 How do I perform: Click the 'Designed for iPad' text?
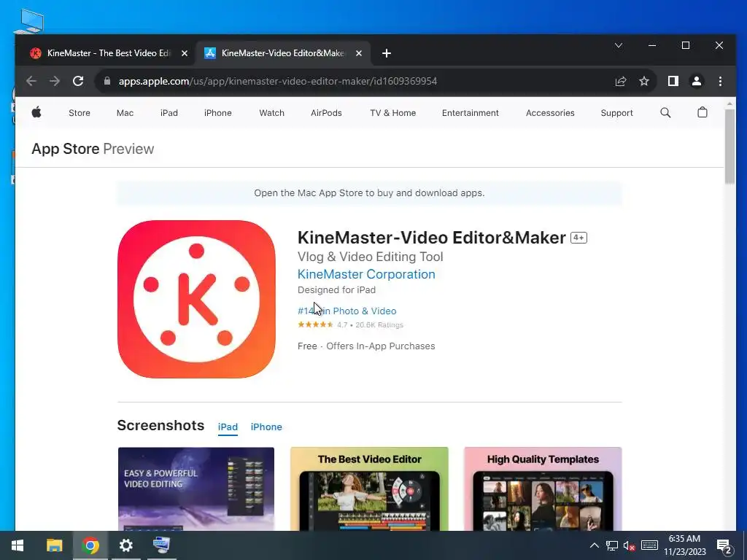pos(337,290)
